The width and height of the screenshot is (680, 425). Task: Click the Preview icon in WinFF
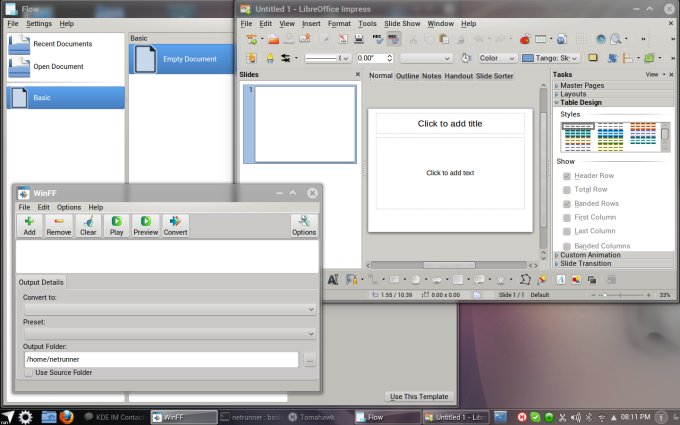(x=146, y=225)
